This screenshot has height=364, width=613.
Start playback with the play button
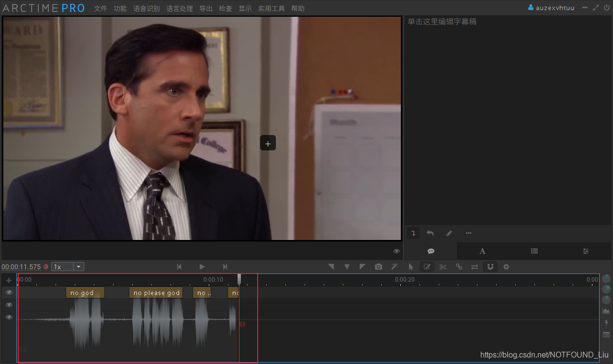tap(202, 267)
